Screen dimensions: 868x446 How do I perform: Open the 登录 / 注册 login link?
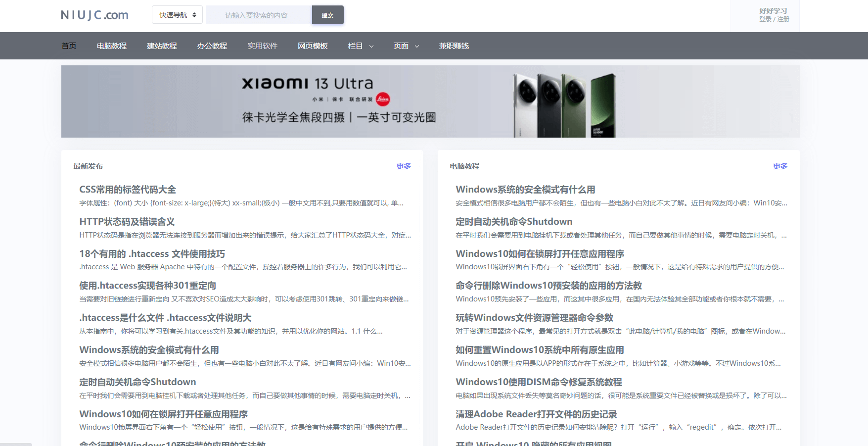pyautogui.click(x=774, y=19)
